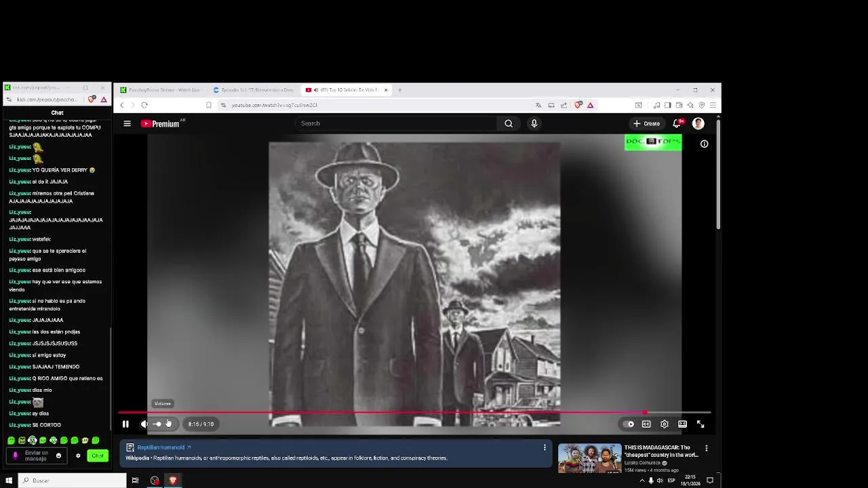
Task: Switch ESP keyboard language in tray
Action: click(x=671, y=481)
